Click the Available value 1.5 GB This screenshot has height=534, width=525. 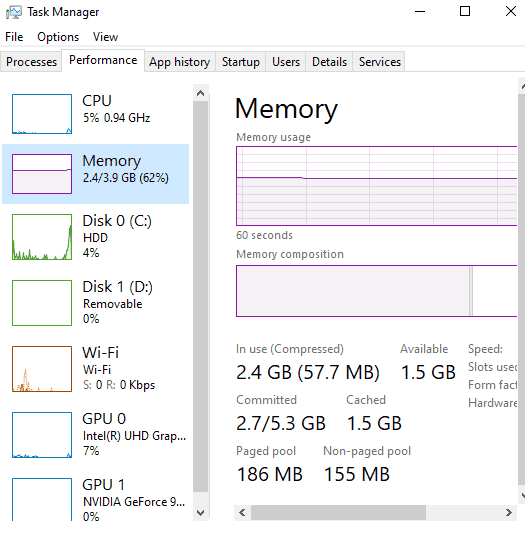428,372
